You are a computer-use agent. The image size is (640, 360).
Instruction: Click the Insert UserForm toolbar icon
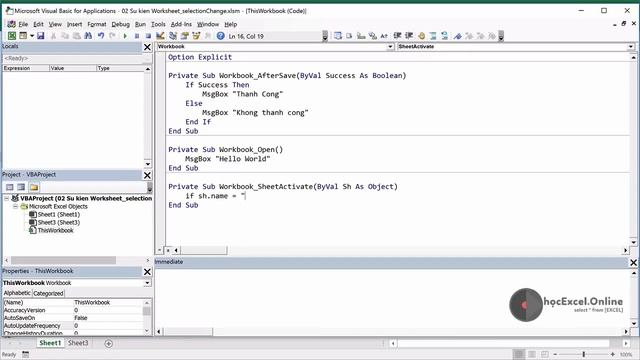(23, 36)
